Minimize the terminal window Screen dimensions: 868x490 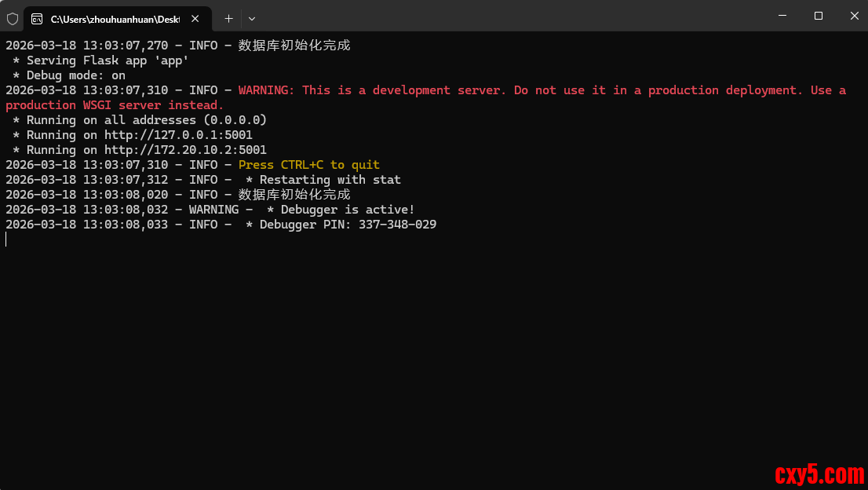point(782,16)
